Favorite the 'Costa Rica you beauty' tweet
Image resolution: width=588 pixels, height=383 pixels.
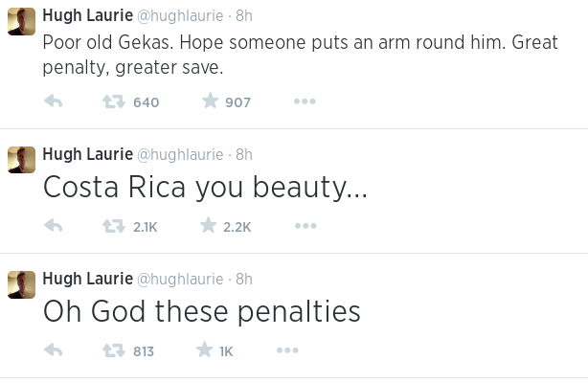pyautogui.click(x=208, y=226)
